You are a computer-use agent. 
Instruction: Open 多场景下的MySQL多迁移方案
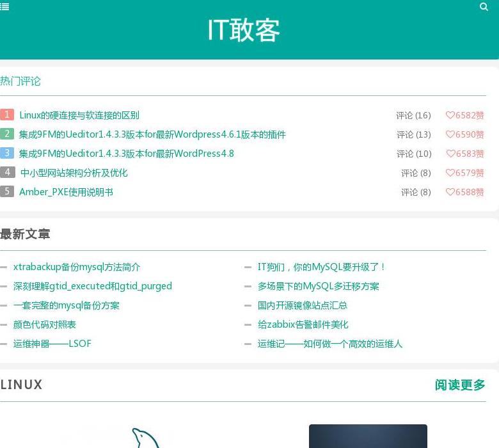[x=318, y=286]
